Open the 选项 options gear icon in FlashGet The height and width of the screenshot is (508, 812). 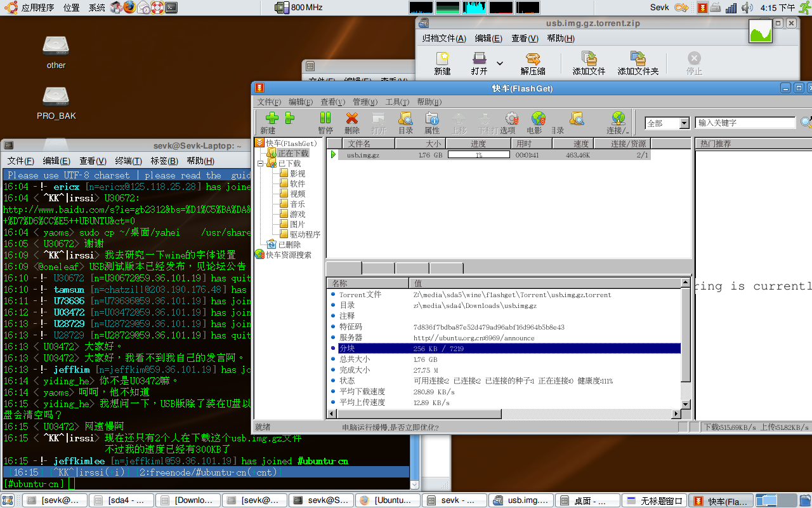pos(511,118)
